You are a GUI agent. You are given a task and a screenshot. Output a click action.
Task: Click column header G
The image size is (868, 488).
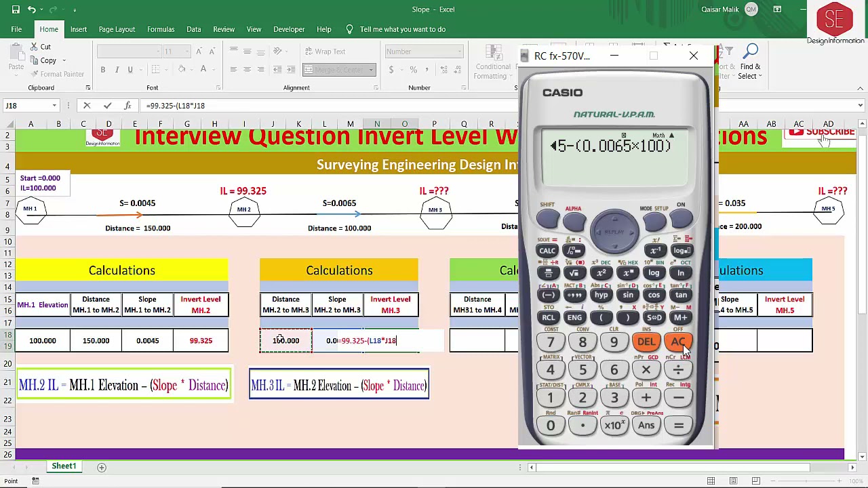pyautogui.click(x=187, y=124)
